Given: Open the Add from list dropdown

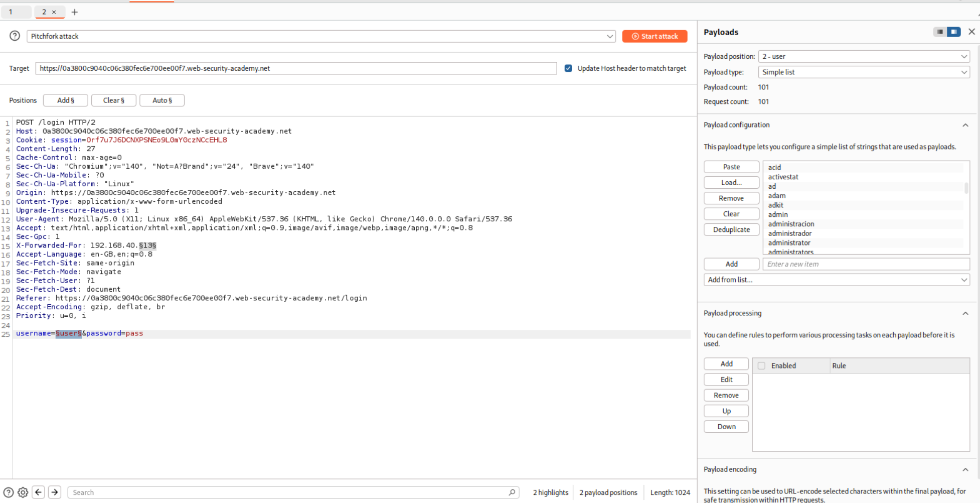Looking at the screenshot, I should [x=836, y=280].
